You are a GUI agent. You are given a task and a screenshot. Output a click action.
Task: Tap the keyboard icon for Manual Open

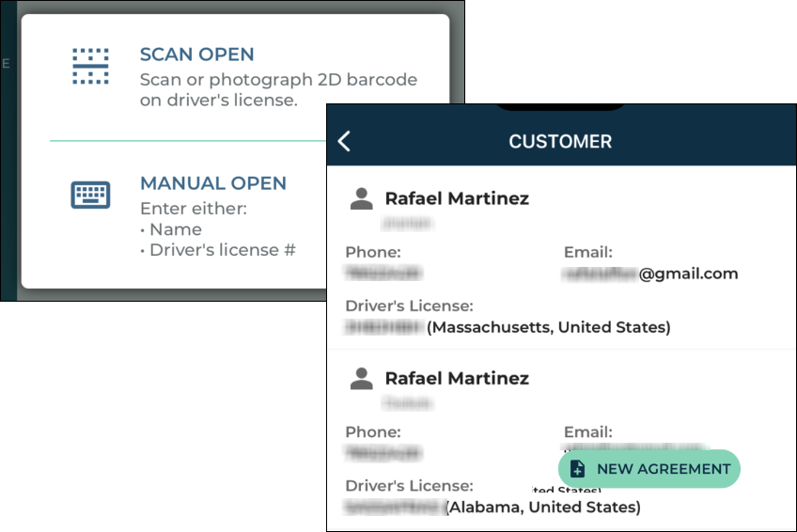(91, 195)
